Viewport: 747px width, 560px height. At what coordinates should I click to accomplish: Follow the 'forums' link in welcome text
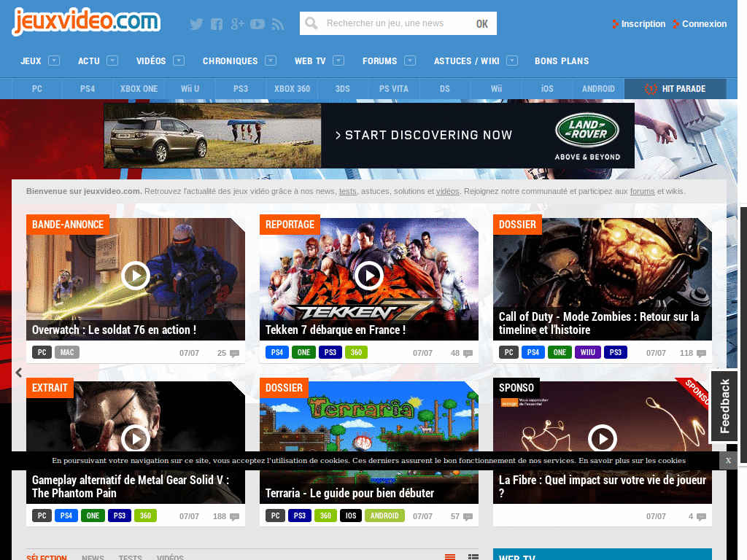(642, 192)
